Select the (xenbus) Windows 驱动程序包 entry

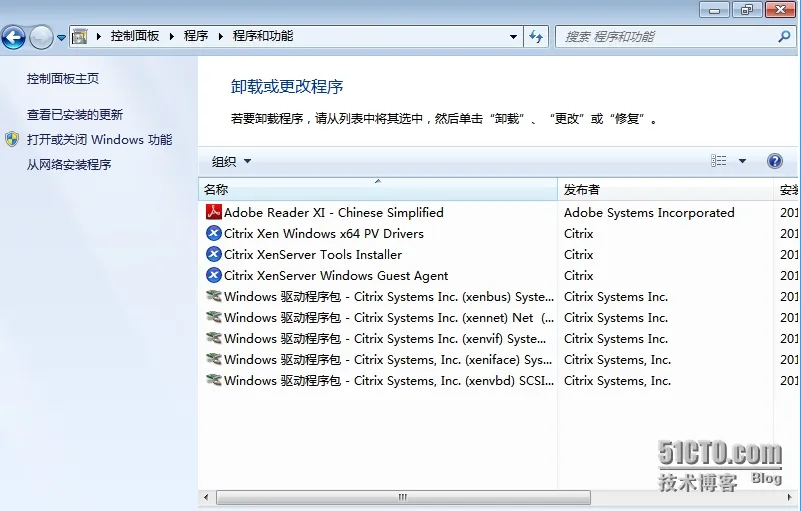point(389,296)
